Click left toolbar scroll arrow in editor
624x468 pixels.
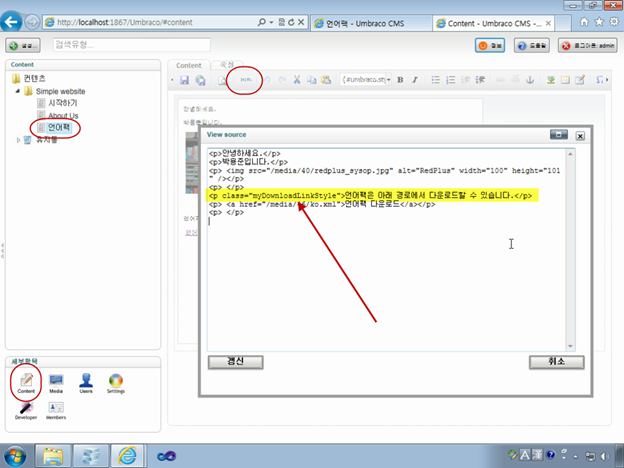tap(172, 80)
